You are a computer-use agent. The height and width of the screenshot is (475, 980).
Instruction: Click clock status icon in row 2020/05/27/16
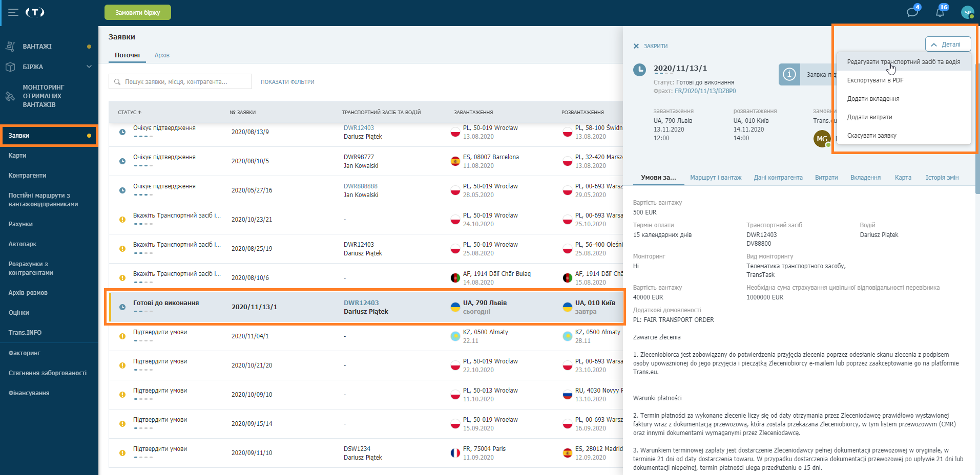tap(122, 190)
